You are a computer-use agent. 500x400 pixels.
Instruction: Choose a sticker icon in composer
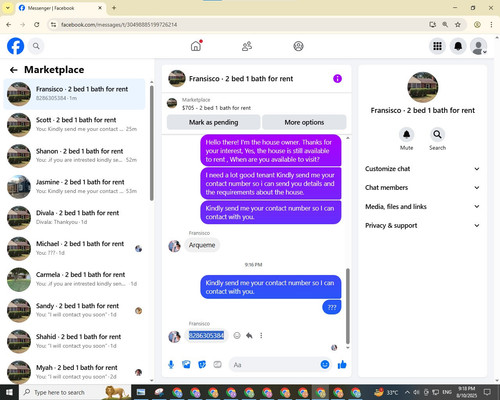(202, 365)
